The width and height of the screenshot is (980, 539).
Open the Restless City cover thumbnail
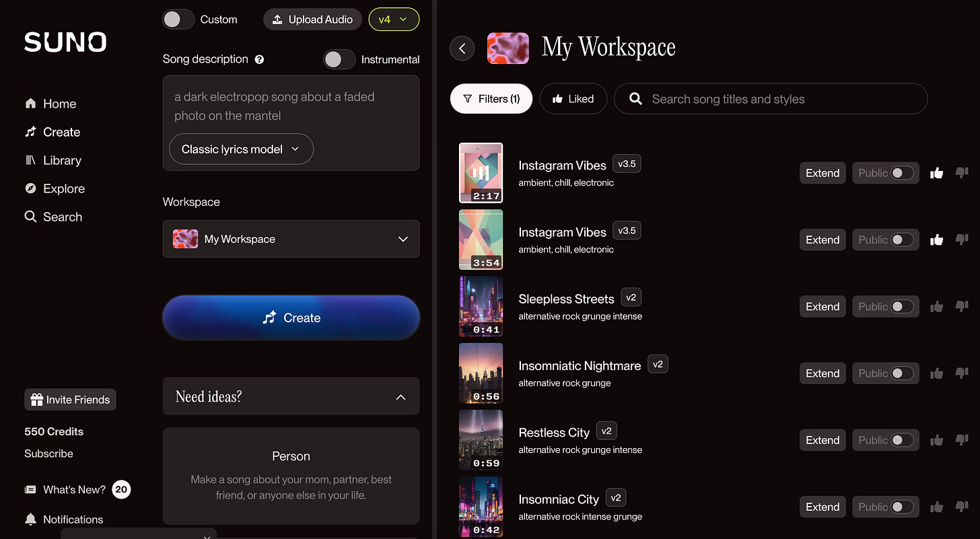tap(481, 439)
